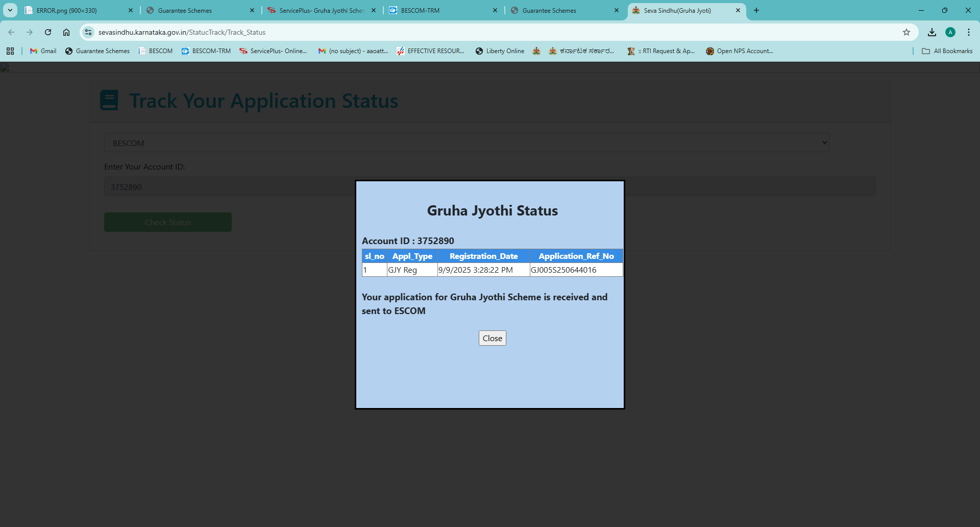Open the apps grid in bookmarks bar
The height and width of the screenshot is (527, 980).
10,51
